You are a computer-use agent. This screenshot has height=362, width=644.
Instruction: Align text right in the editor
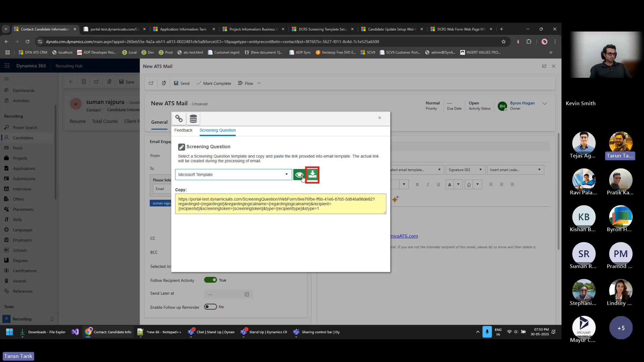[x=512, y=185]
